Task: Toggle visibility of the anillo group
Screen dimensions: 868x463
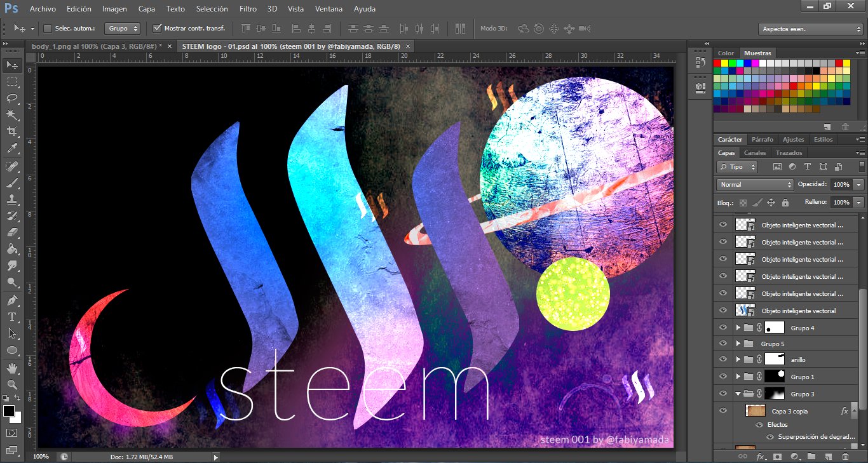Action: [722, 359]
